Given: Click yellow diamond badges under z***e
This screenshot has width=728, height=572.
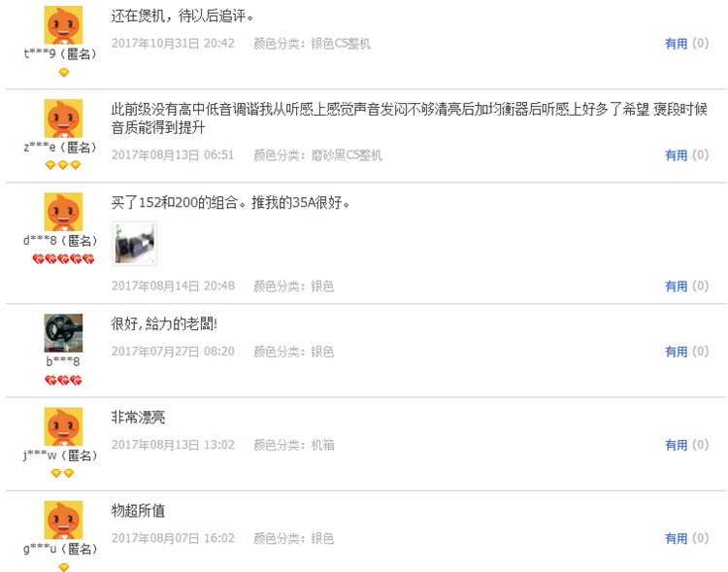Looking at the screenshot, I should pyautogui.click(x=63, y=165).
